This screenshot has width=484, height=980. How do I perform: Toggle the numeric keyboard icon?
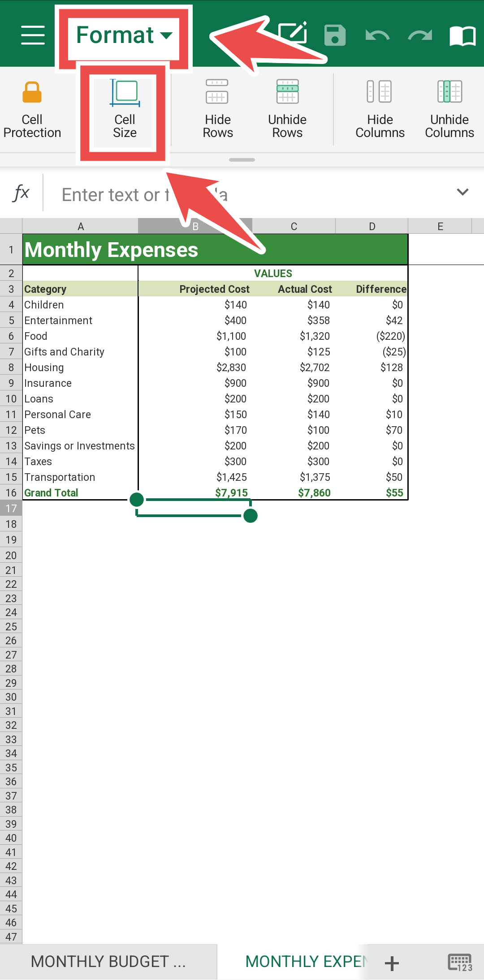pos(460,962)
